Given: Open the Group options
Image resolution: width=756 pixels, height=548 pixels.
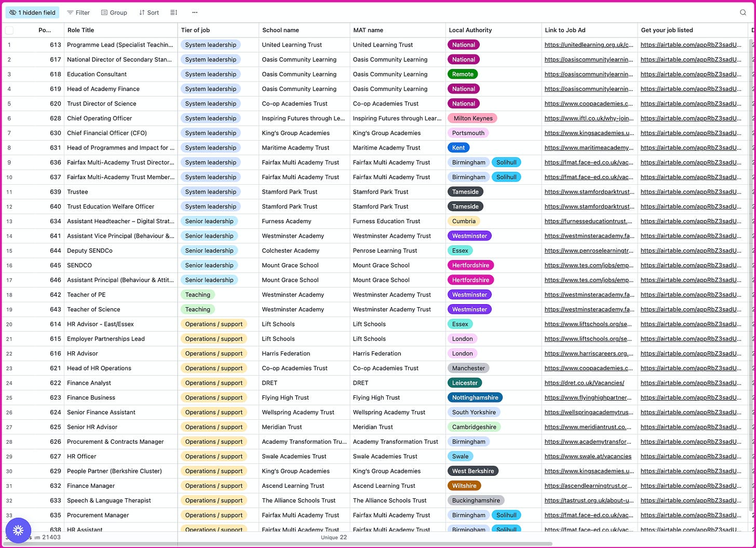Looking at the screenshot, I should pos(114,12).
